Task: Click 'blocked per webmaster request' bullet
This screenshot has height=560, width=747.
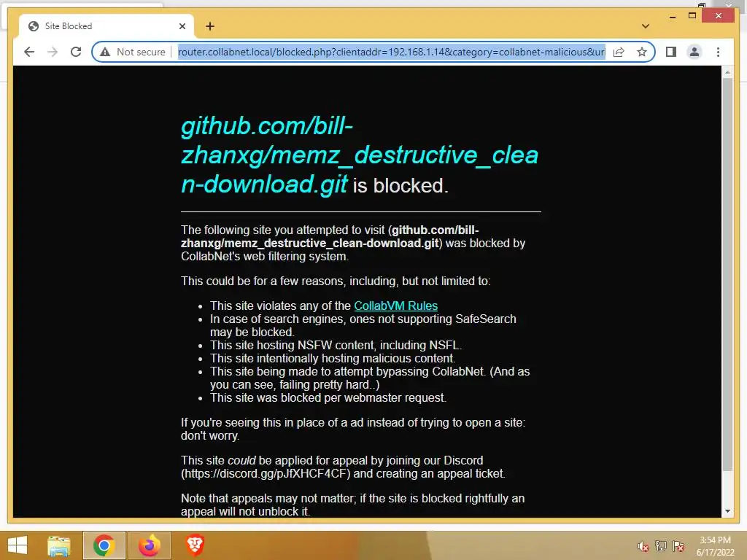Action: click(328, 398)
